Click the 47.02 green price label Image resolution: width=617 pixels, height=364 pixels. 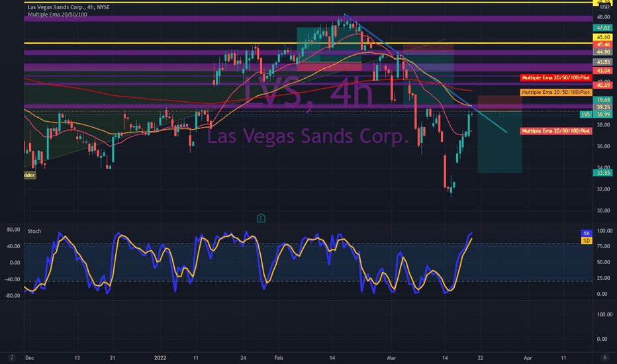[603, 28]
